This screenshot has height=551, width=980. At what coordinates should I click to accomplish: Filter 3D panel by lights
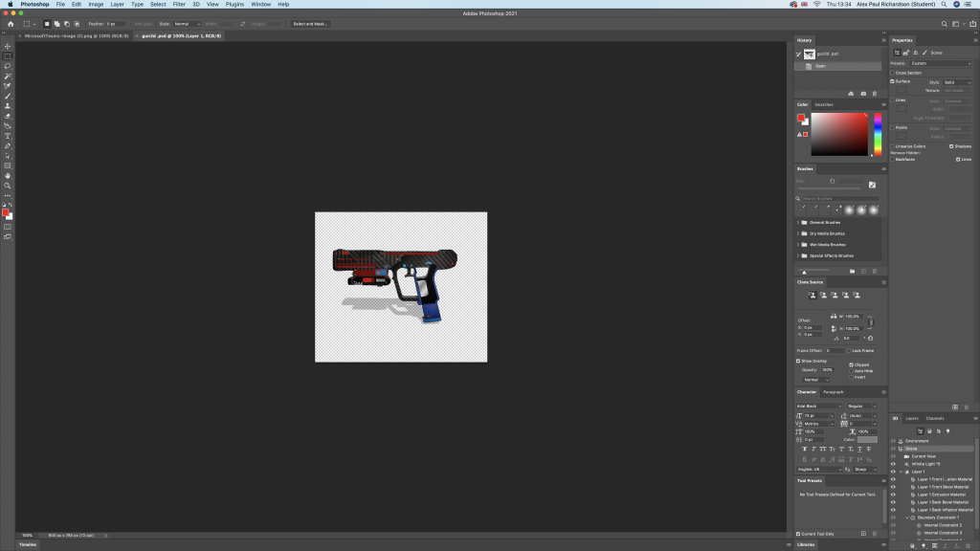tap(948, 431)
